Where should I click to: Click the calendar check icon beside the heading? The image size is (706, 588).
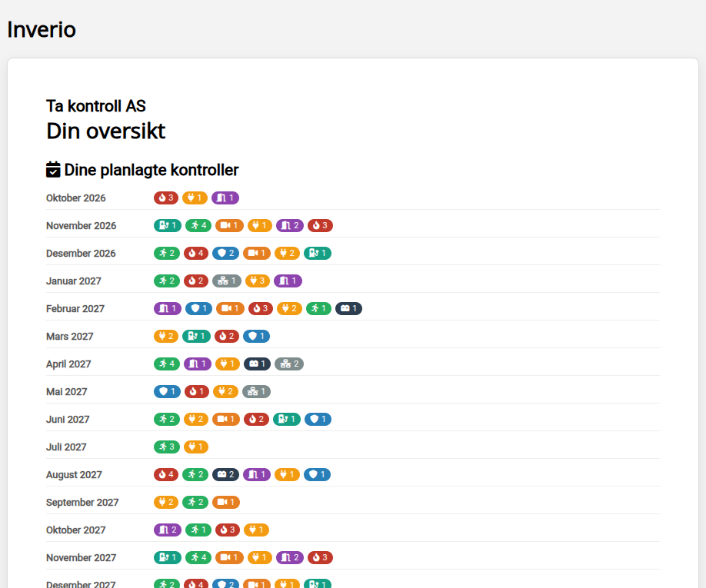(53, 170)
